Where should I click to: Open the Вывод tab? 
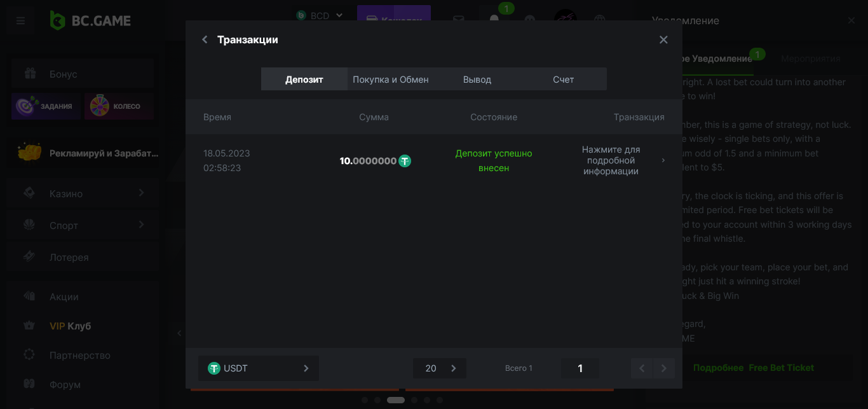point(477,79)
